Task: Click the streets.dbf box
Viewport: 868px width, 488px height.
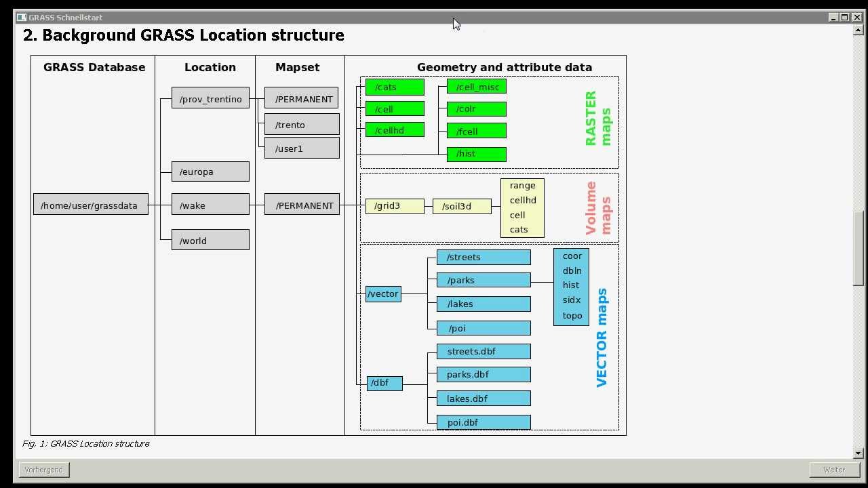Action: (484, 351)
